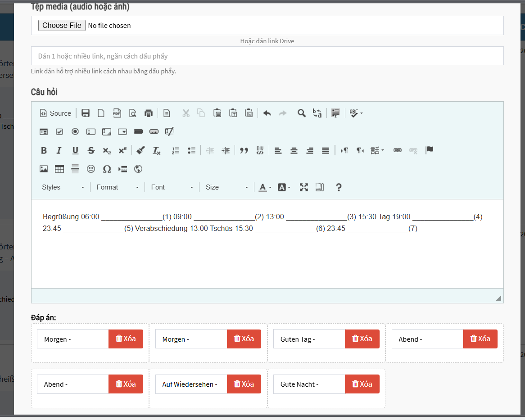The width and height of the screenshot is (525, 420).
Task: Click the Insert Link icon
Action: click(x=397, y=150)
